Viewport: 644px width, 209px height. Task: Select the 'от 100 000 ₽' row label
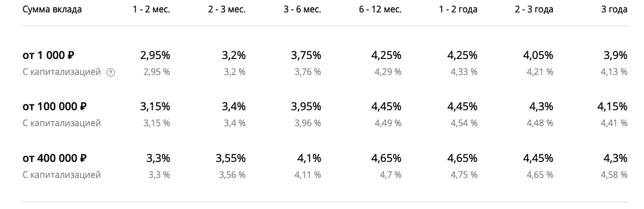click(55, 106)
